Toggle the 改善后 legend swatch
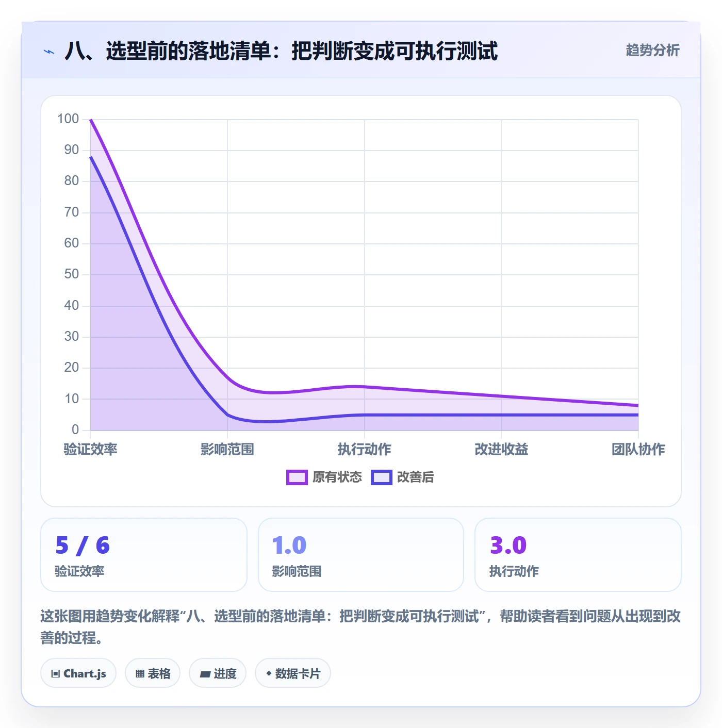 [x=382, y=477]
